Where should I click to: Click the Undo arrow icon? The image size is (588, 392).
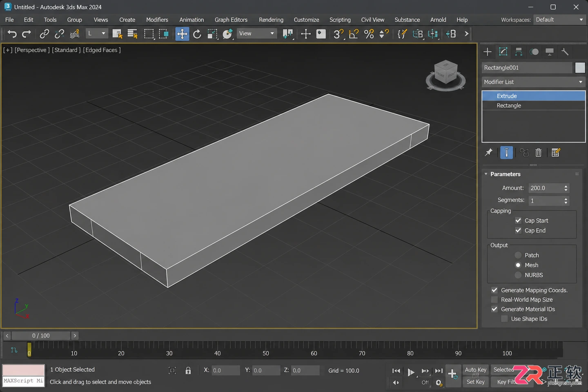[12, 34]
